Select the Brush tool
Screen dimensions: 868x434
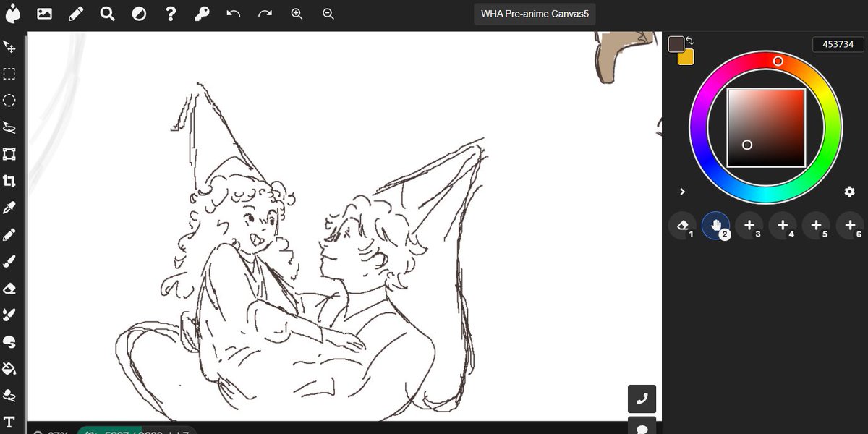click(9, 261)
